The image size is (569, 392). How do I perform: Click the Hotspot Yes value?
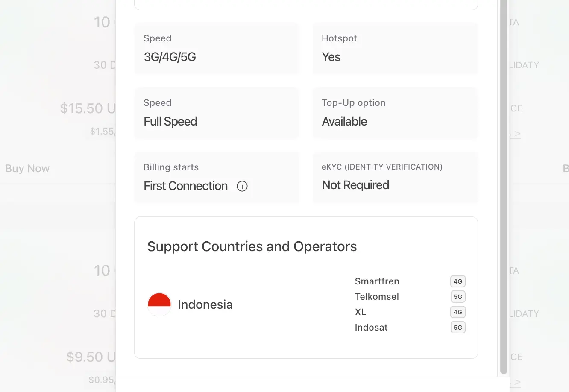[331, 57]
